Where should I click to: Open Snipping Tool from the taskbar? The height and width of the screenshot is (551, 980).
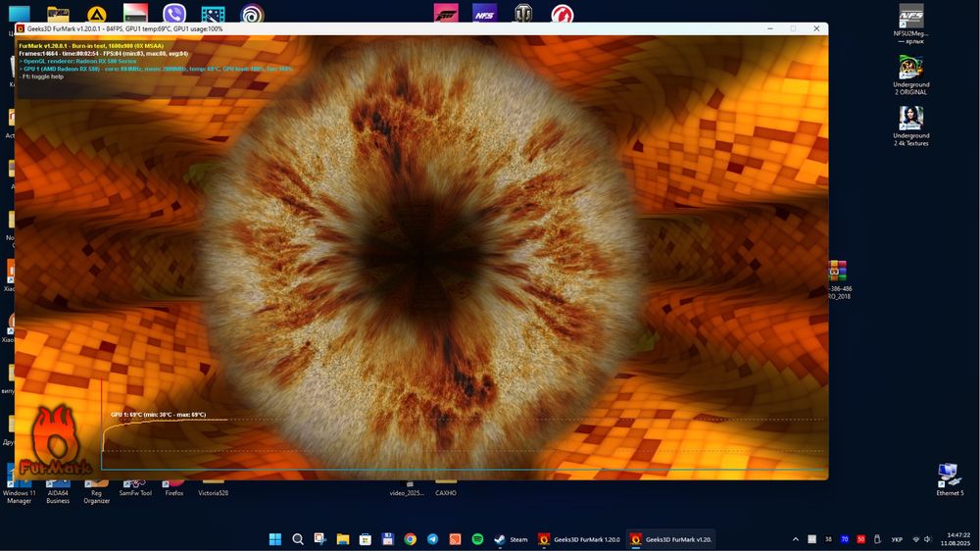pyautogui.click(x=320, y=539)
